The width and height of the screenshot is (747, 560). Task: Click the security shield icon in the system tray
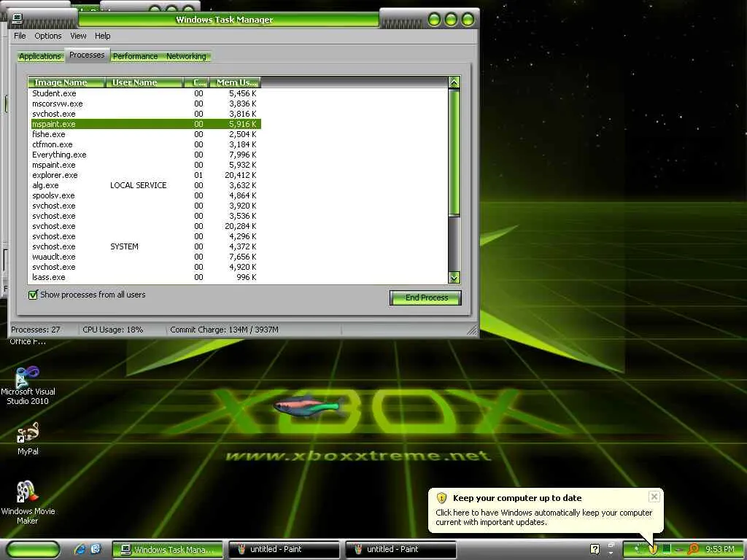pyautogui.click(x=653, y=549)
